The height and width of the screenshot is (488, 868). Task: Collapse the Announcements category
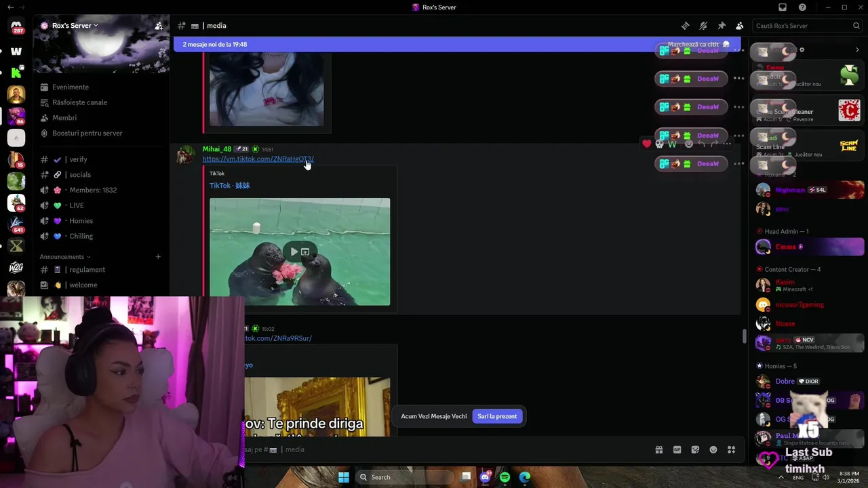[65, 257]
